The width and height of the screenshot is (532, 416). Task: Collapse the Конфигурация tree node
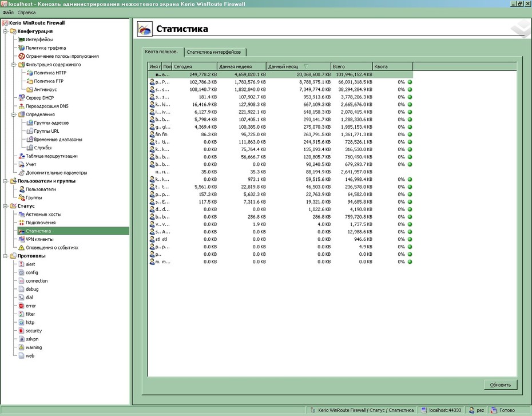5,31
